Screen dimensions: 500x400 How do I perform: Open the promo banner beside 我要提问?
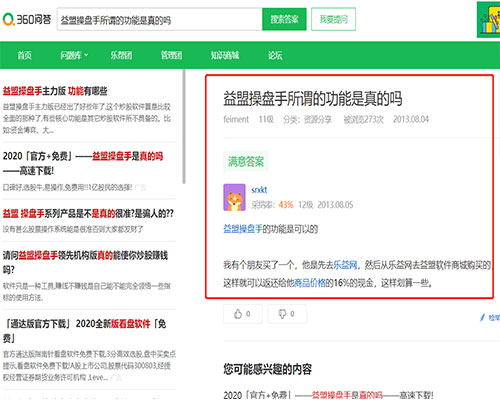(x=488, y=19)
